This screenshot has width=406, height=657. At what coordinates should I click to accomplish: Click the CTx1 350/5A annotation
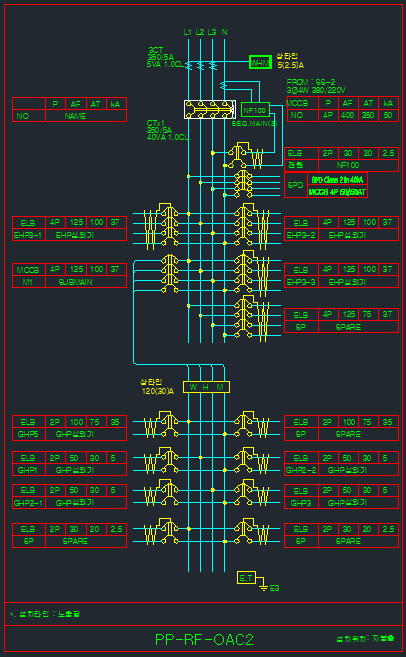click(166, 130)
